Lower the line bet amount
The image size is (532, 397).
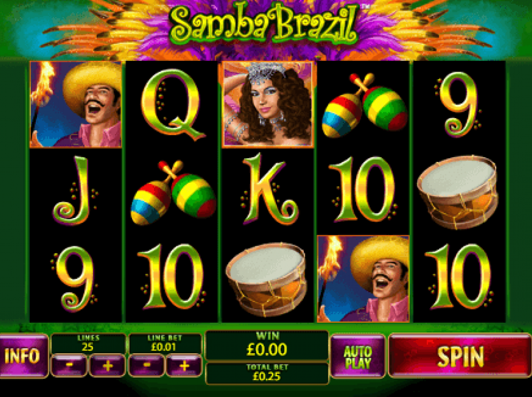point(146,365)
